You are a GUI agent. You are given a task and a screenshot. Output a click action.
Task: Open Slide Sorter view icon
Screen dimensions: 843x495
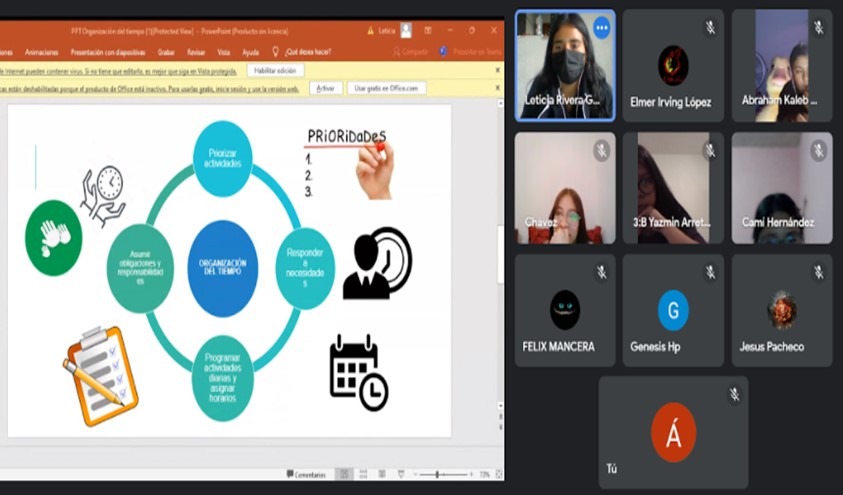pos(362,474)
